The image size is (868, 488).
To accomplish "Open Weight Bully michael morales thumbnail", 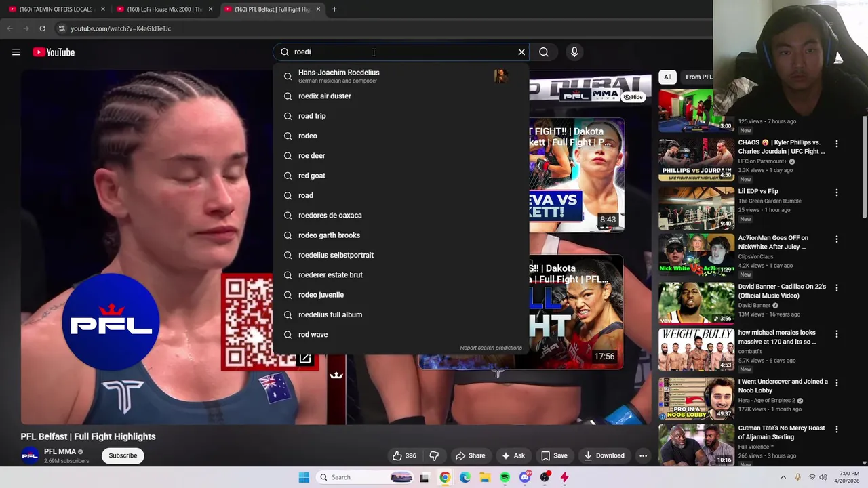I will pyautogui.click(x=696, y=350).
